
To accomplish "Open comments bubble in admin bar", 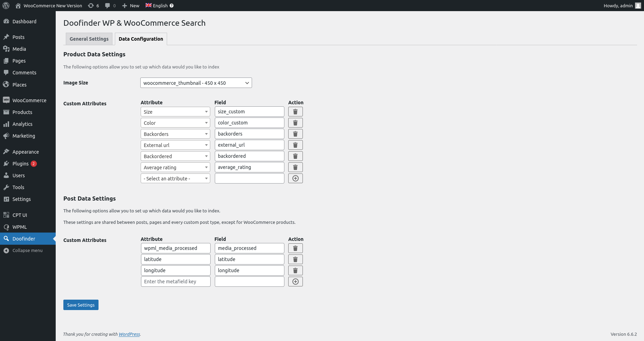I will (x=110, y=6).
